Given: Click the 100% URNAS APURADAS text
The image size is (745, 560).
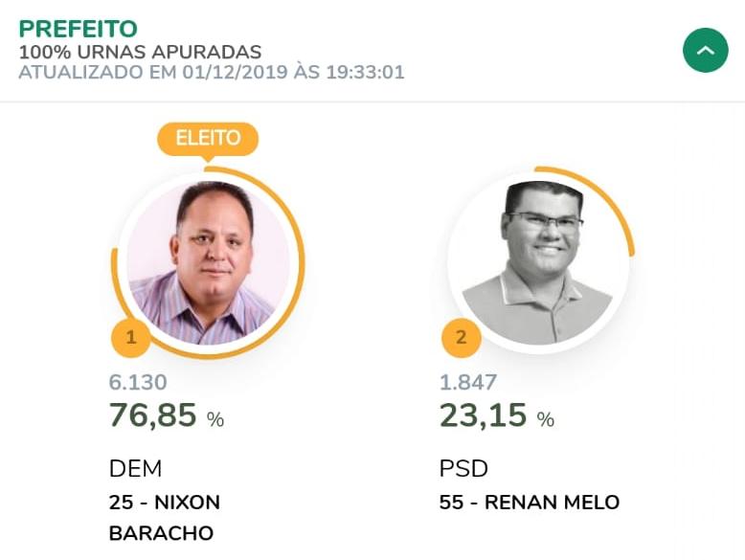Looking at the screenshot, I should point(140,52).
